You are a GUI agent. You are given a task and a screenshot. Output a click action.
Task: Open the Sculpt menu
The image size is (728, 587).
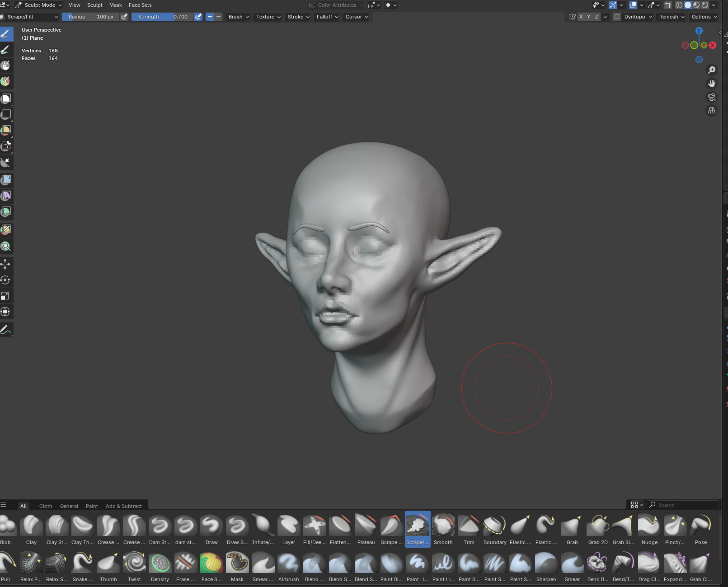click(x=94, y=5)
